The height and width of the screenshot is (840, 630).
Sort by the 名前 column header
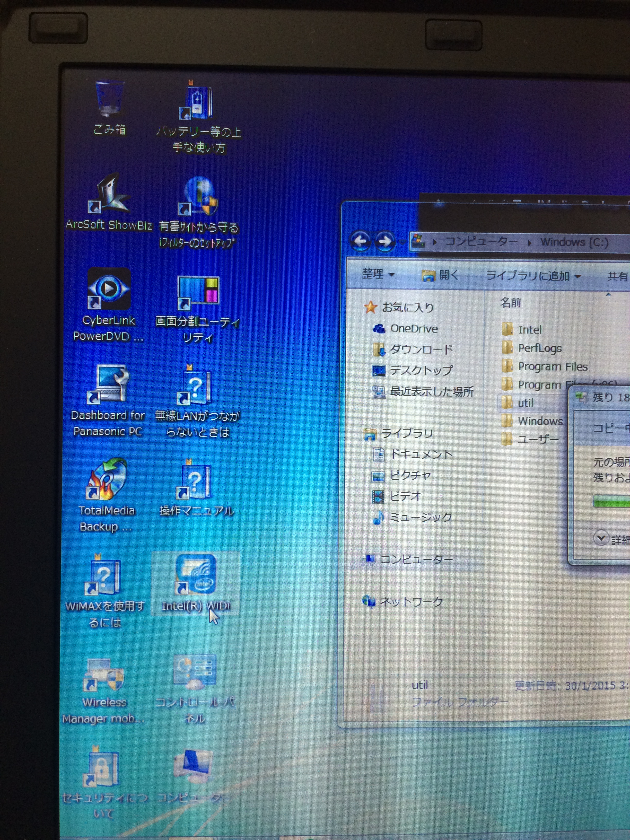pyautogui.click(x=511, y=303)
